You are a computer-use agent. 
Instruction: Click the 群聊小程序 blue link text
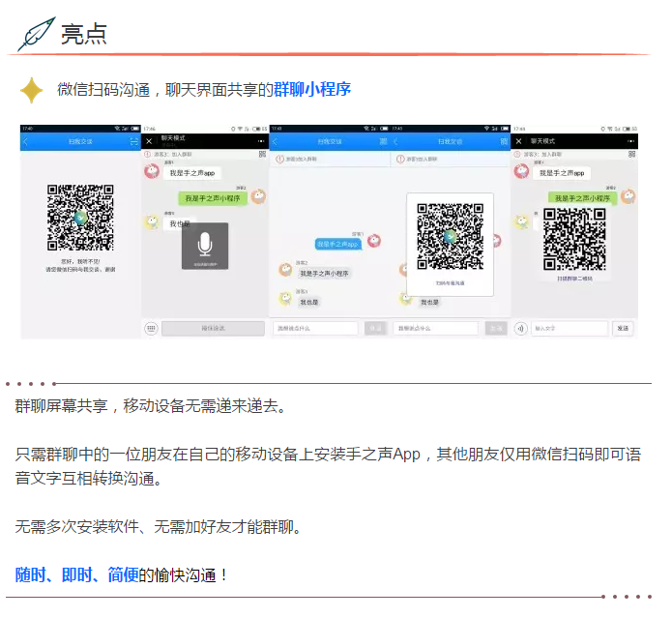tap(311, 90)
